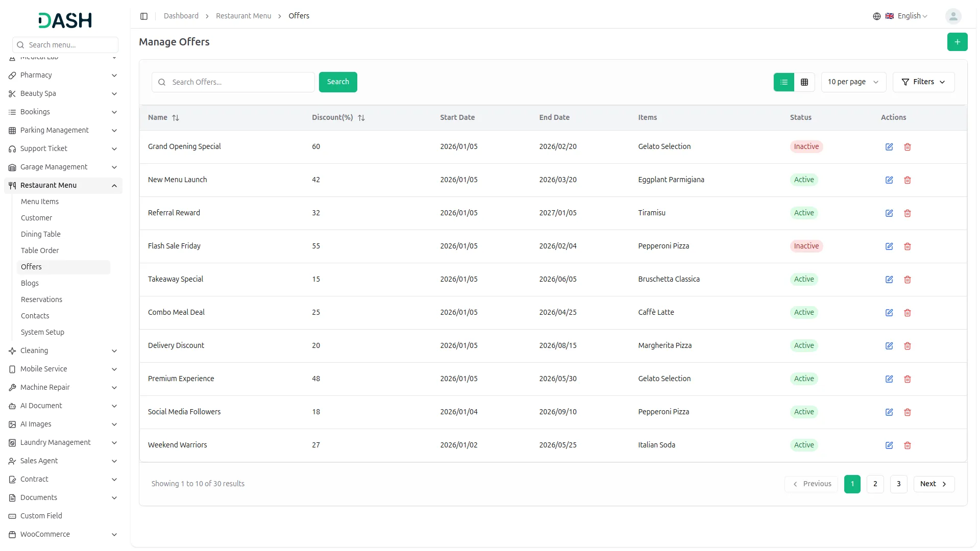Go to Menu Items submenu

[39, 202]
